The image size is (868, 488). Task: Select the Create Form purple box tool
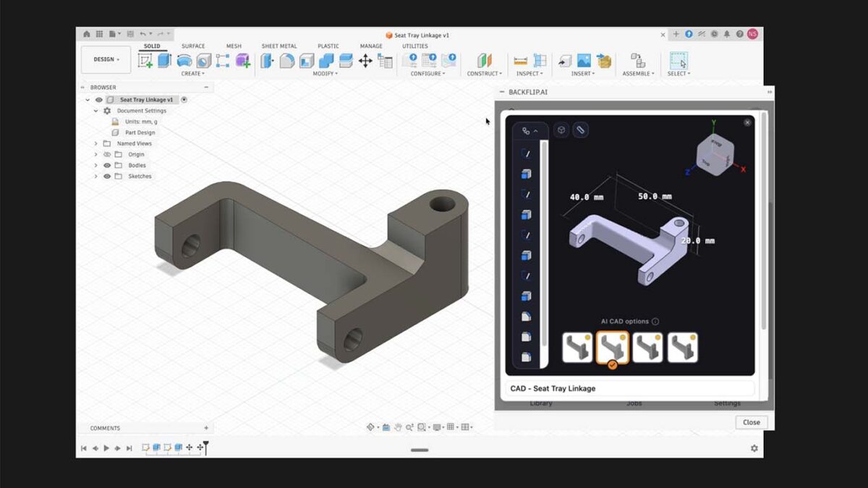[243, 61]
